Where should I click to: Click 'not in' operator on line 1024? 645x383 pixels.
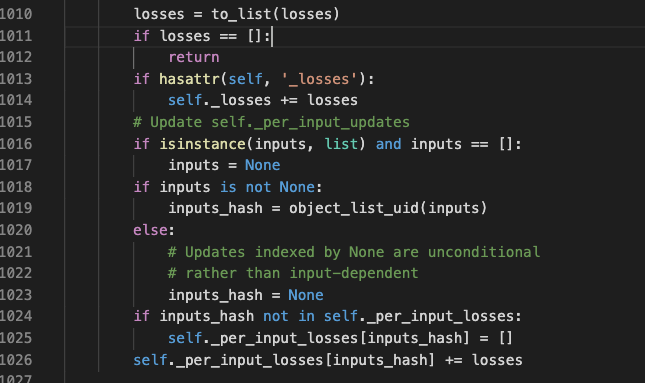pos(289,316)
